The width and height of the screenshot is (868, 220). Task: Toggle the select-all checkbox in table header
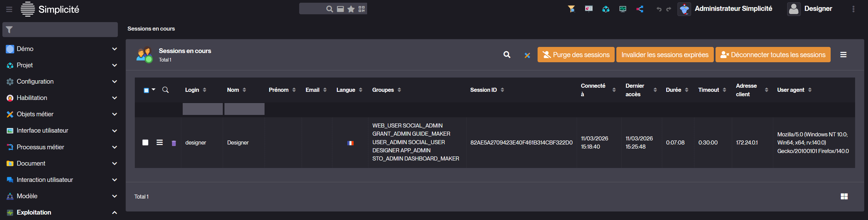pos(146,90)
